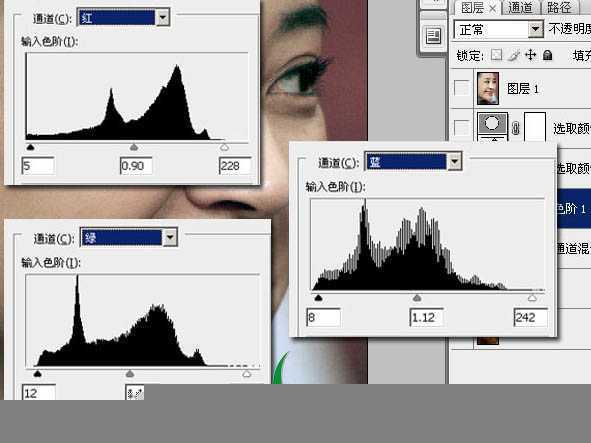Click the selective color layer mask thumbnail

point(535,127)
